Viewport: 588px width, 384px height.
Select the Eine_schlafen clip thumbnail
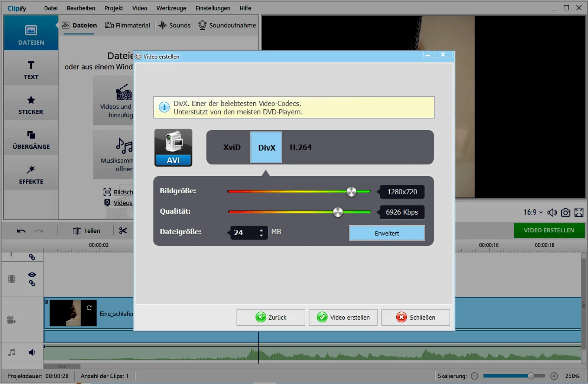tap(73, 313)
